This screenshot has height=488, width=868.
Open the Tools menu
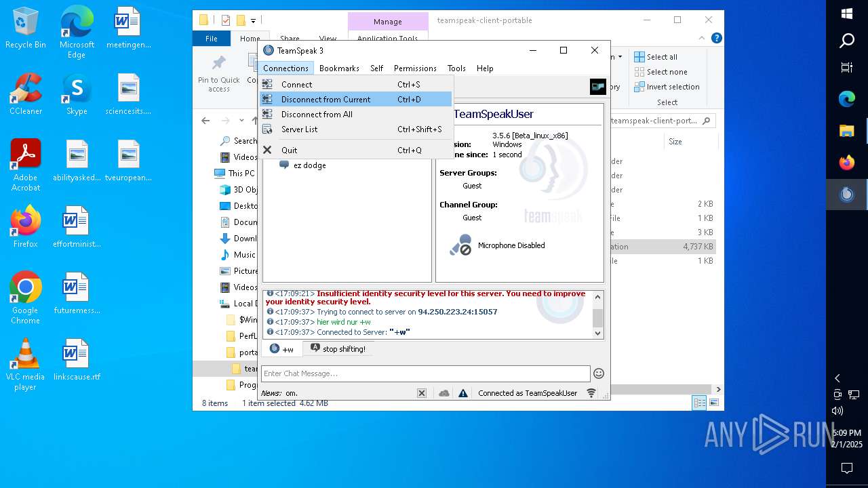(456, 68)
